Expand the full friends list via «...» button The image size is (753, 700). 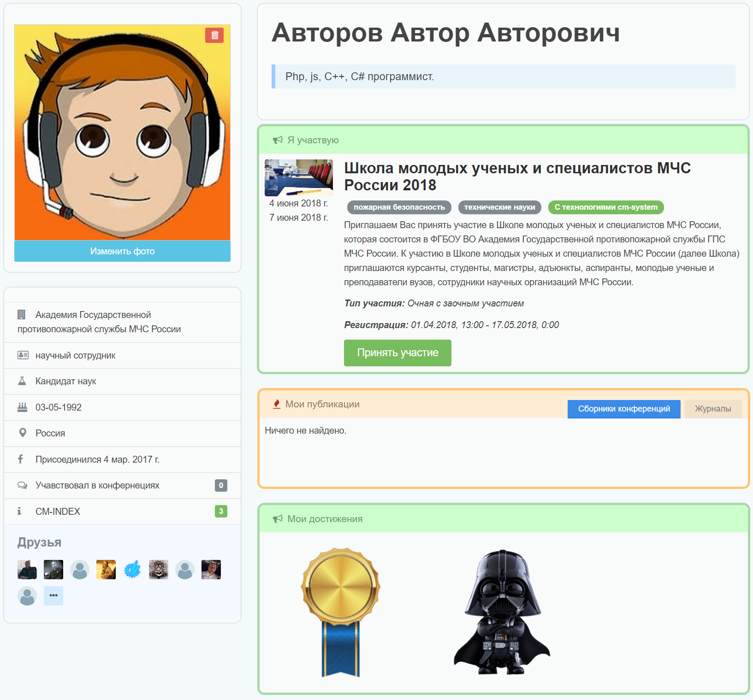click(53, 595)
